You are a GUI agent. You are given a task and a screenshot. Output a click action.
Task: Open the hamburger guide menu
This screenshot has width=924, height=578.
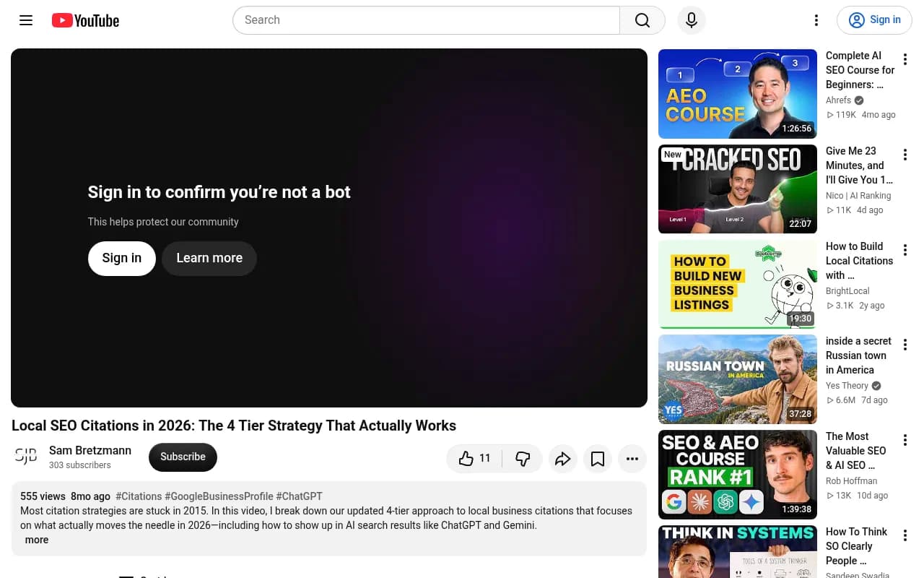point(26,20)
